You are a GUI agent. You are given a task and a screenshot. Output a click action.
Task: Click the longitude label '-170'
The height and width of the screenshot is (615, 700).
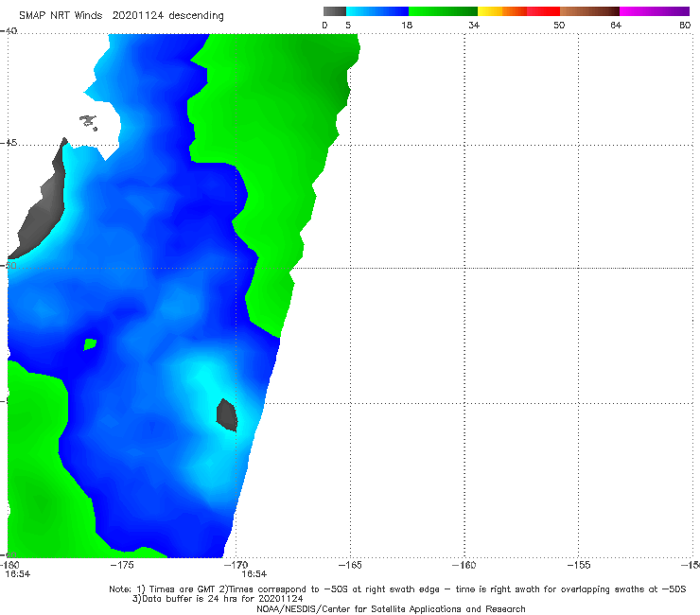pos(236,565)
